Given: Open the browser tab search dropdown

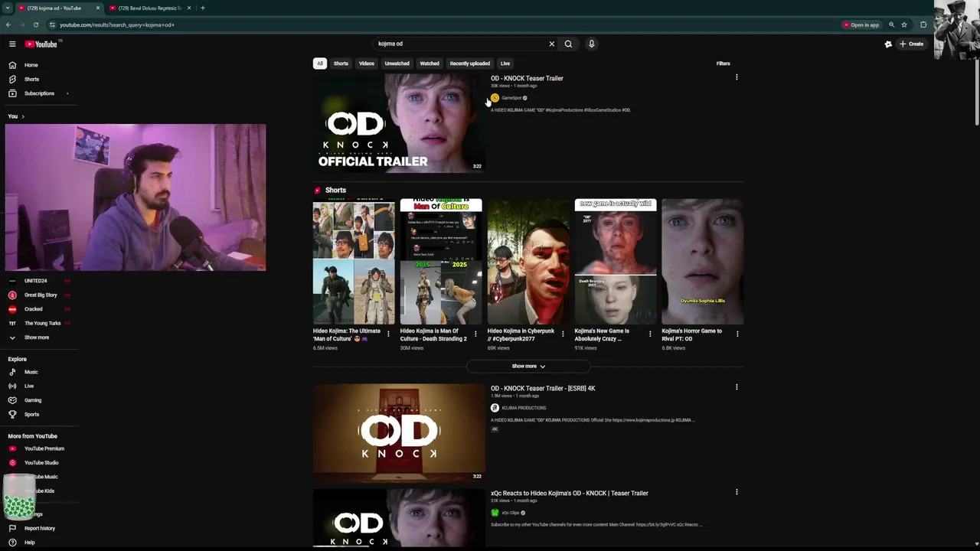Looking at the screenshot, I should pos(7,8).
